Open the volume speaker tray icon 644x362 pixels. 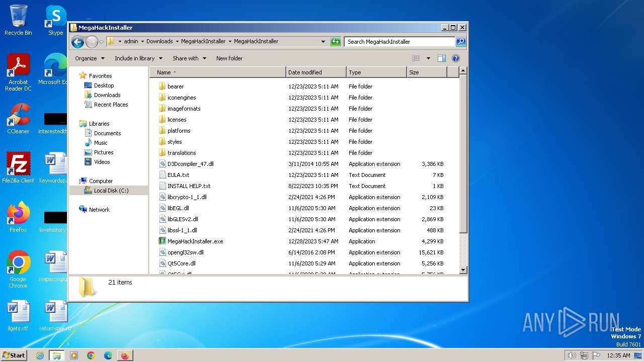(572, 355)
